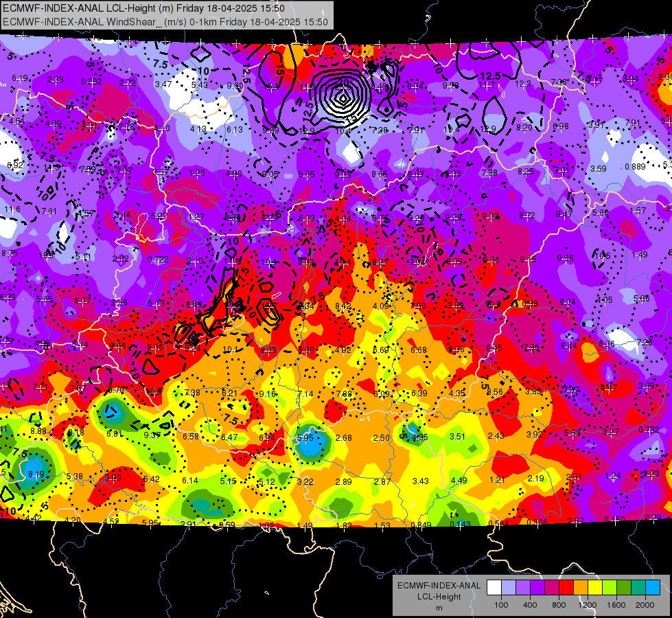Click the grid value 3.47
The width and height of the screenshot is (672, 618).
163,84
